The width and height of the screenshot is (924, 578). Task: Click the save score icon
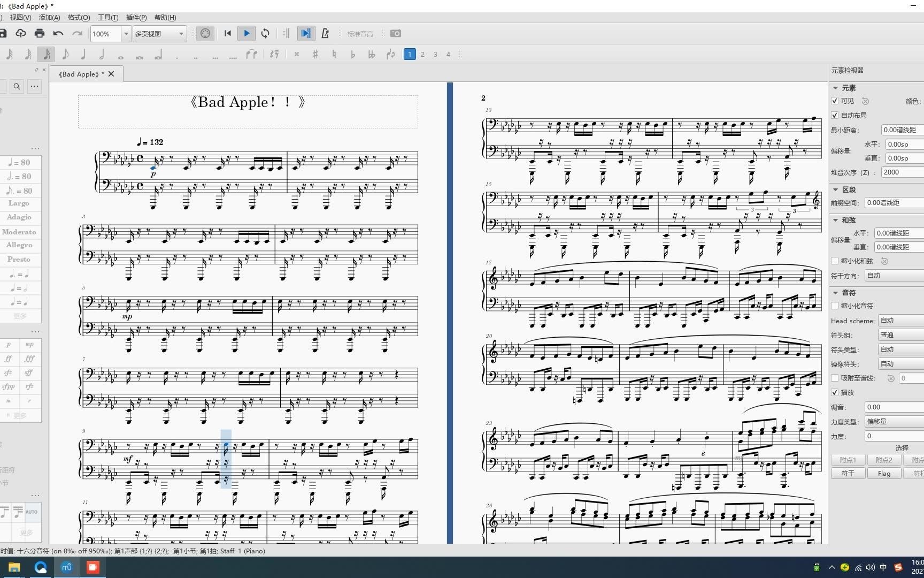coord(3,33)
